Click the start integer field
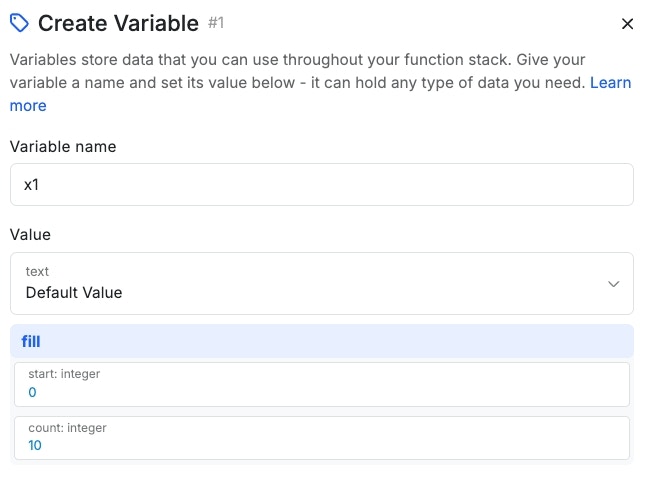Image resolution: width=647 pixels, height=478 pixels. tap(321, 383)
